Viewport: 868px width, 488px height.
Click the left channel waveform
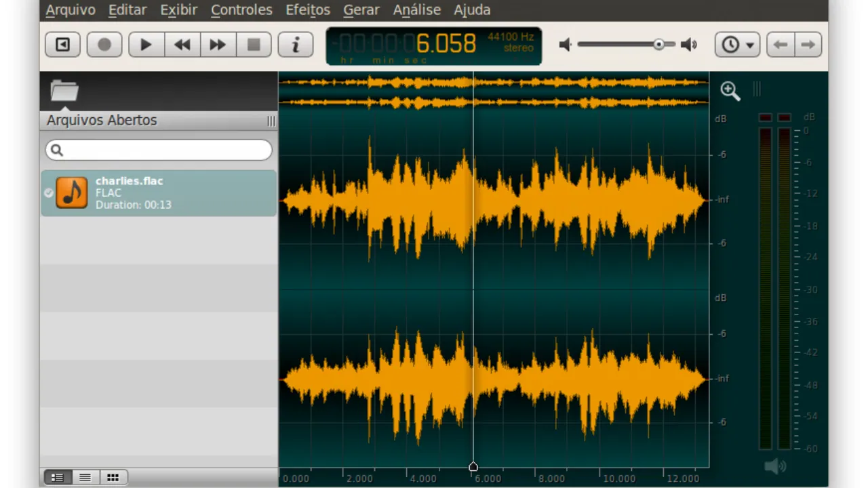coord(494,201)
